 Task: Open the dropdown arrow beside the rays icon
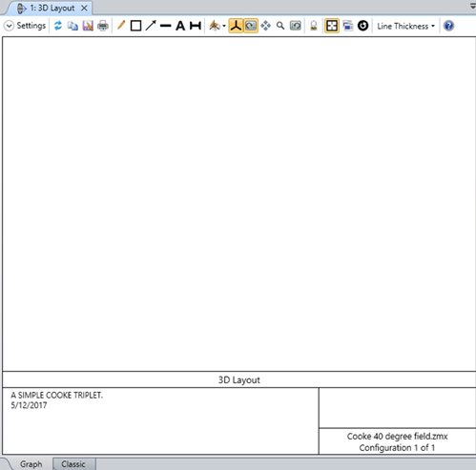click(x=224, y=26)
